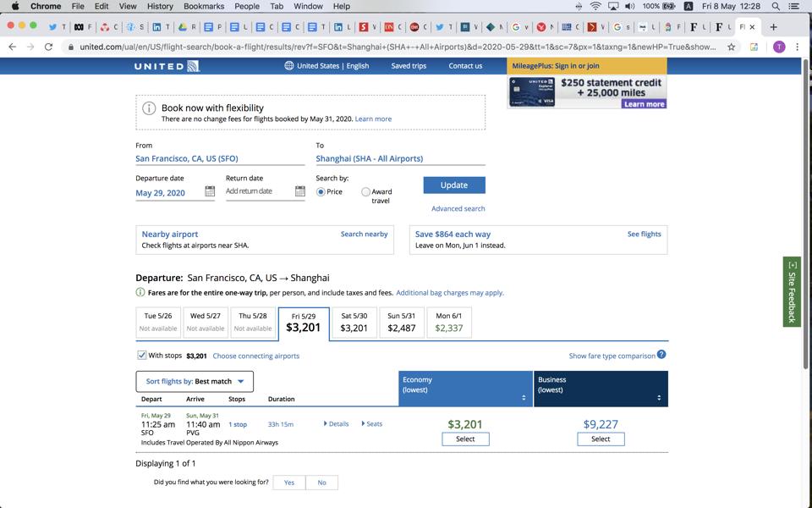
Task: Click the Add return date input field
Action: click(x=254, y=192)
